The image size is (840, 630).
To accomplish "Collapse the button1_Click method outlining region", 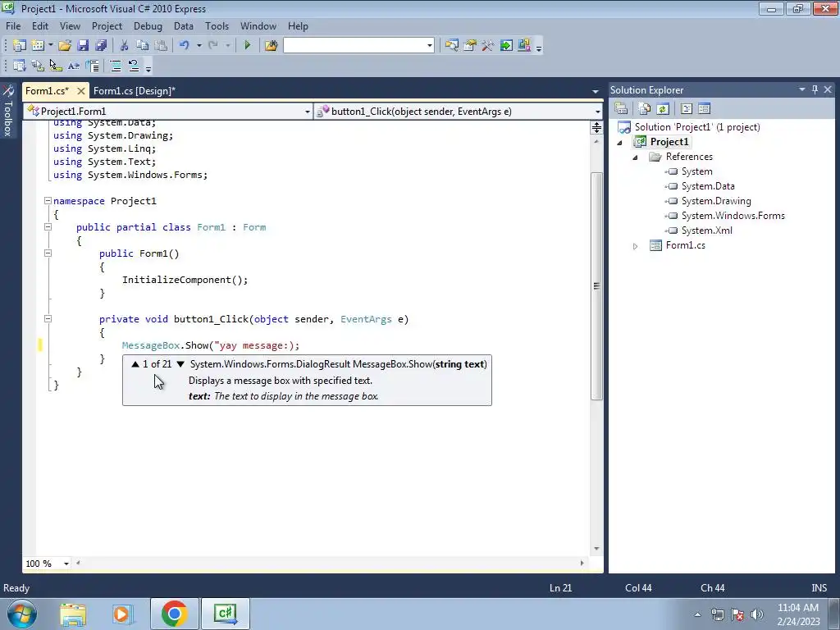I will [48, 319].
